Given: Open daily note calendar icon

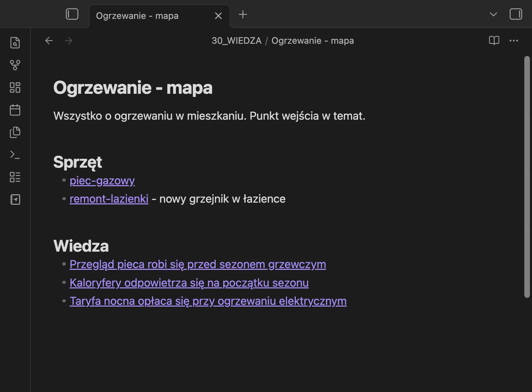Looking at the screenshot, I should pyautogui.click(x=15, y=110).
